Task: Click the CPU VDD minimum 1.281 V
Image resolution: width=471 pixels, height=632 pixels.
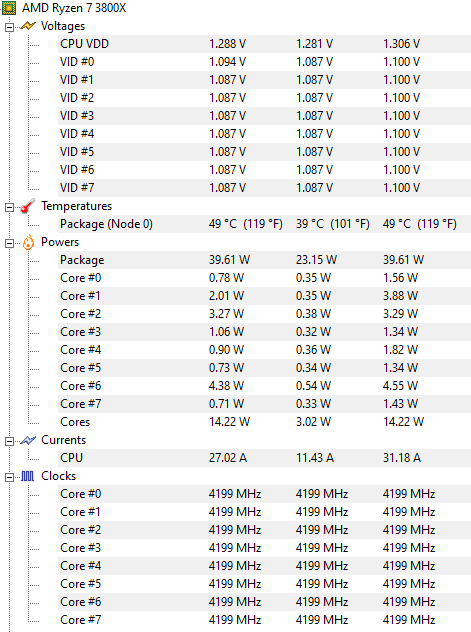Action: tap(314, 44)
